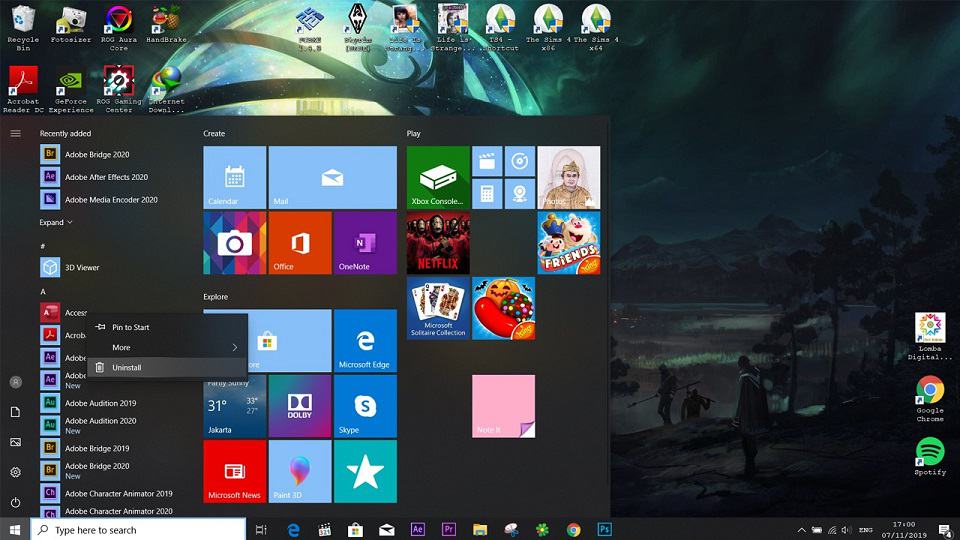Screen dimensions: 960x540
Task: Select the Recycle Bin desktop icon
Action: point(23,28)
